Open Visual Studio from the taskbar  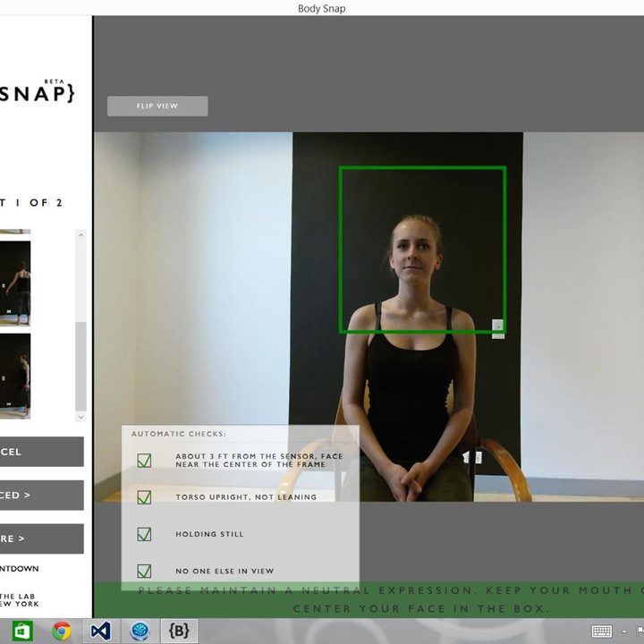pyautogui.click(x=100, y=631)
